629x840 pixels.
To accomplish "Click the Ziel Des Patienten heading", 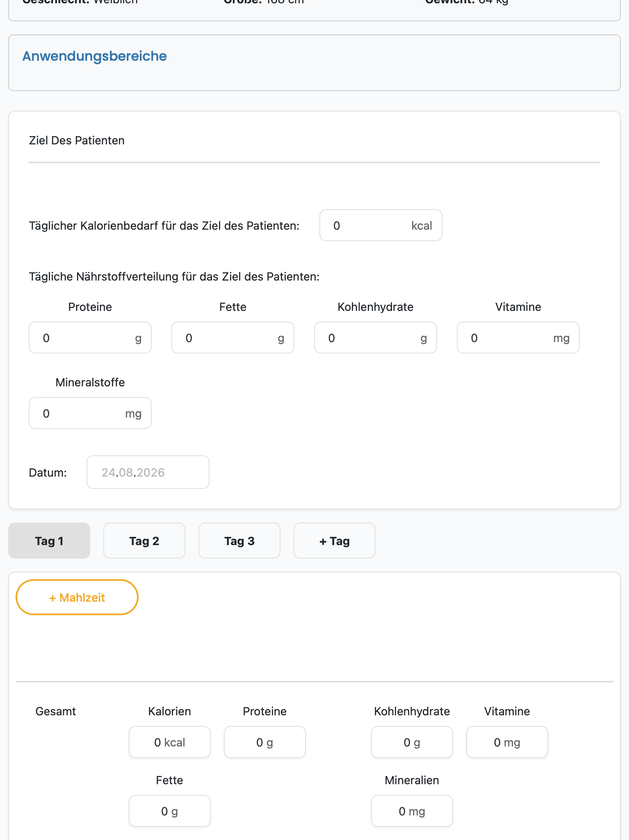I will 77,140.
